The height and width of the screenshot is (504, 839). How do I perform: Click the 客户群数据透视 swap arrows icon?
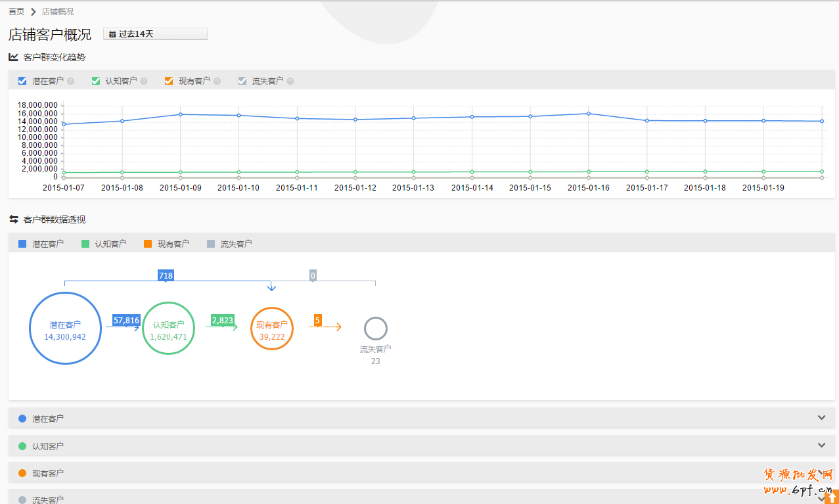13,219
